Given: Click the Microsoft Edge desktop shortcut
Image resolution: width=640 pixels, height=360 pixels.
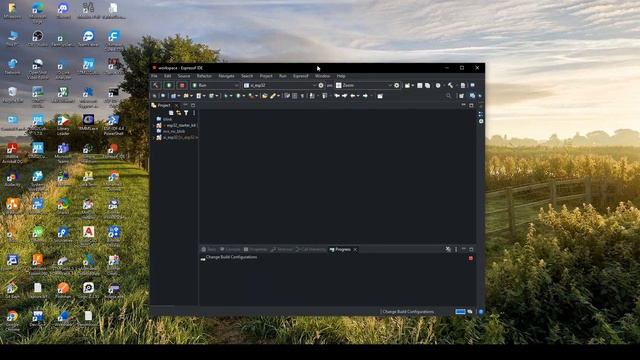Looking at the screenshot, I should (38, 11).
